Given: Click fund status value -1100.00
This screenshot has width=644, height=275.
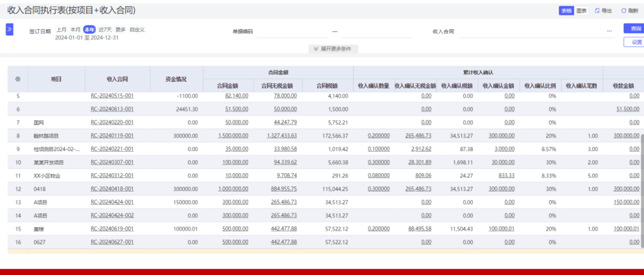Looking at the screenshot, I should tap(188, 96).
